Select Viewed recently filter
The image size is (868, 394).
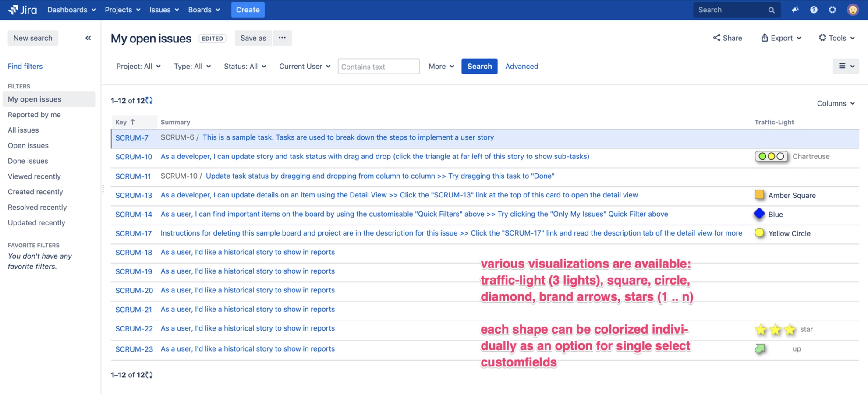34,176
